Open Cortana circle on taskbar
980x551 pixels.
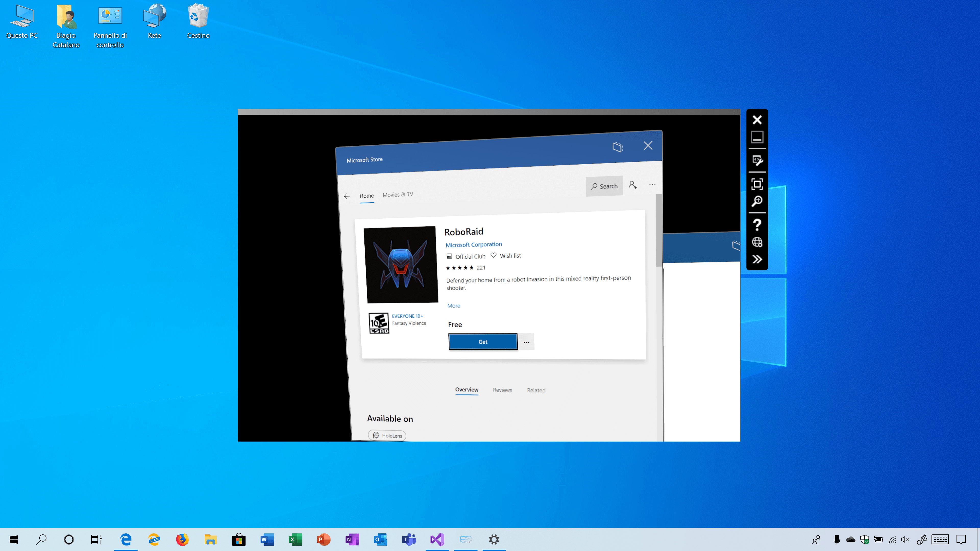pyautogui.click(x=69, y=539)
